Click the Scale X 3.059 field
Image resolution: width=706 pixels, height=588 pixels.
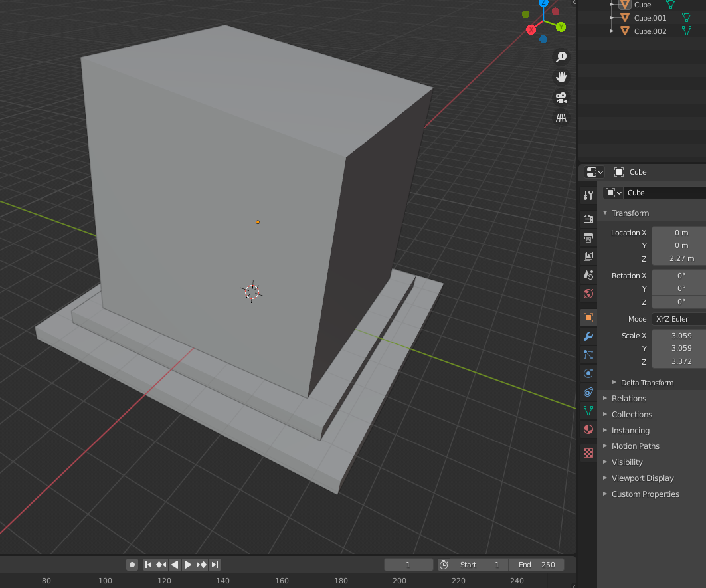pos(679,336)
